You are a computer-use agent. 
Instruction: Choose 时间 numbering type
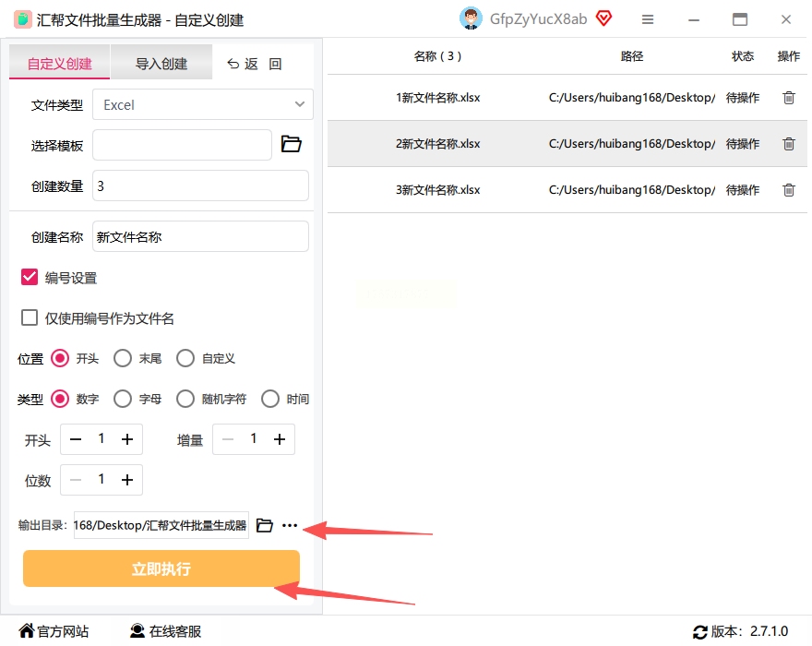click(270, 399)
